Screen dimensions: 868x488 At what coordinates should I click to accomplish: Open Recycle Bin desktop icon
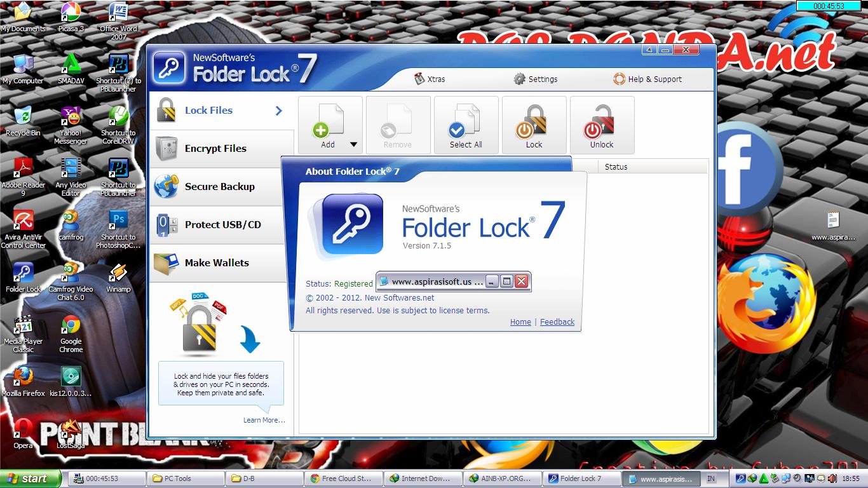pos(23,121)
